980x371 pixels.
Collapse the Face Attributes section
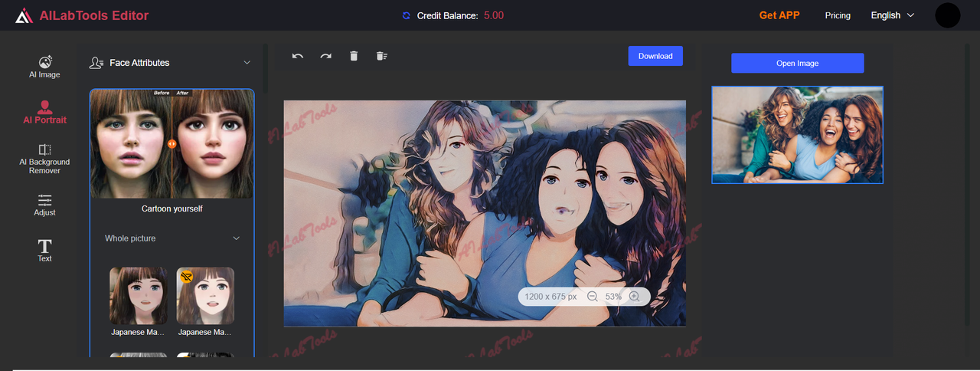pyautogui.click(x=247, y=63)
